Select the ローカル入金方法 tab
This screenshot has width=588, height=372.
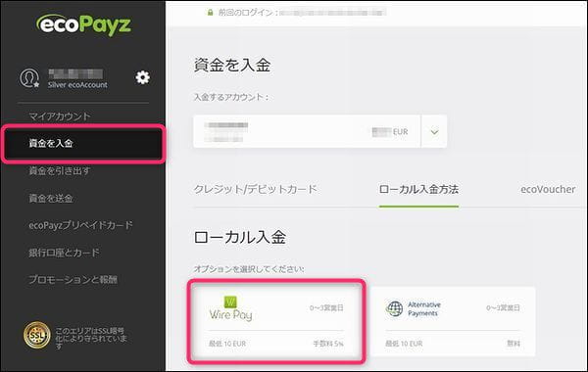[x=418, y=190]
